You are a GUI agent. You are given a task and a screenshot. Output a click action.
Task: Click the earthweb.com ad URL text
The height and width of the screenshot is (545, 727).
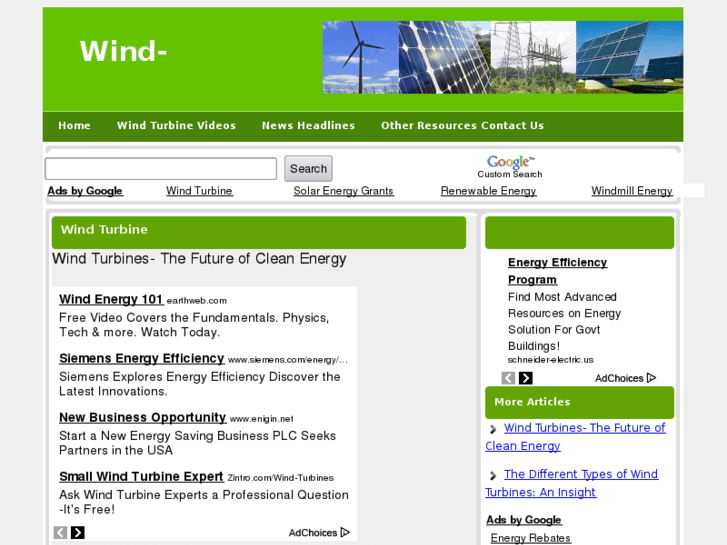pyautogui.click(x=197, y=301)
